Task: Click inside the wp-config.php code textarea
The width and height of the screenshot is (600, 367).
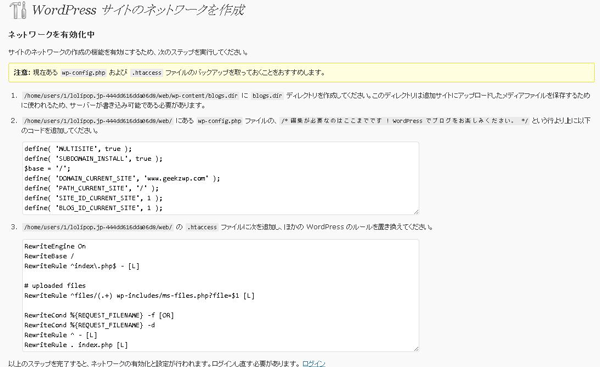Action: click(220, 178)
